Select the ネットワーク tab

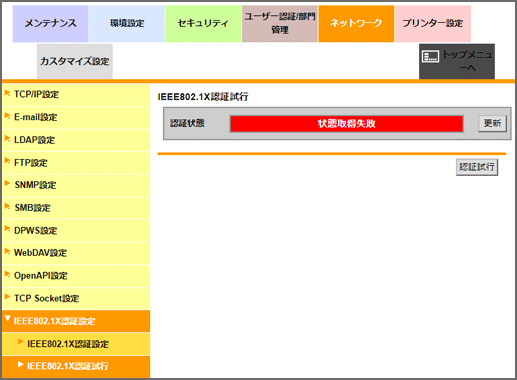point(356,23)
